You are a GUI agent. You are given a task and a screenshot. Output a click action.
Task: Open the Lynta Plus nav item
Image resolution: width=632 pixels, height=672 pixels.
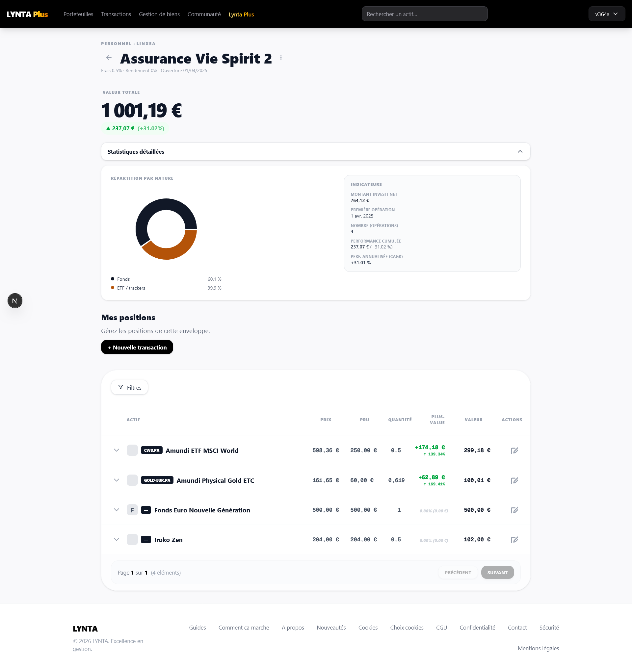pos(241,14)
